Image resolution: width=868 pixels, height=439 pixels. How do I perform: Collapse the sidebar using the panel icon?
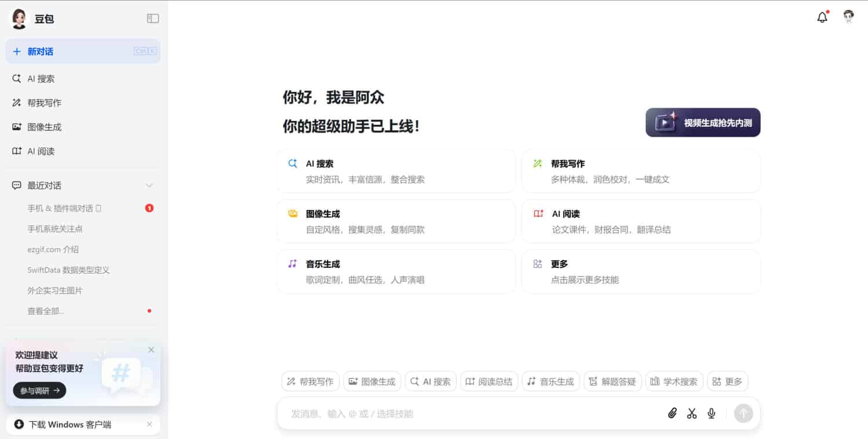pos(153,18)
